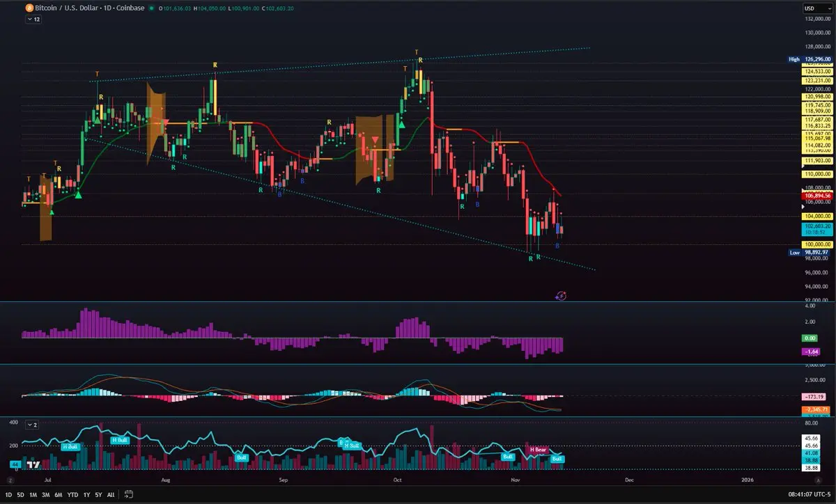Click the green market status dot

click(152, 8)
